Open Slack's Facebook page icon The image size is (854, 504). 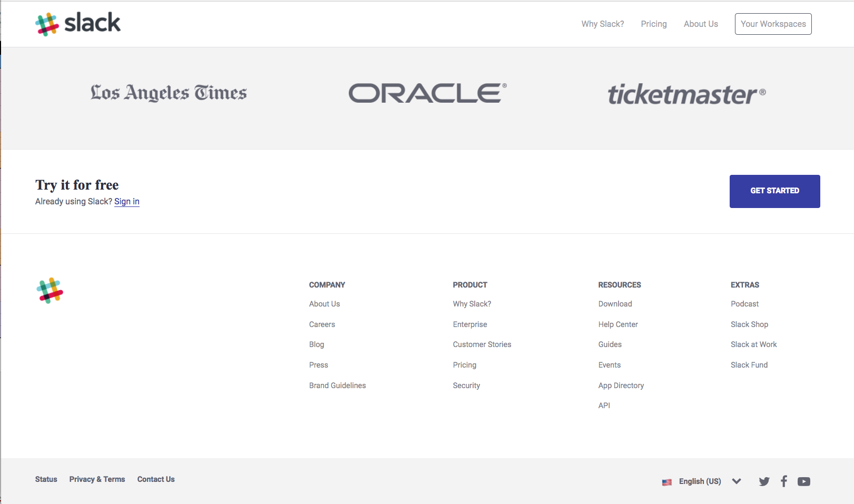point(784,481)
